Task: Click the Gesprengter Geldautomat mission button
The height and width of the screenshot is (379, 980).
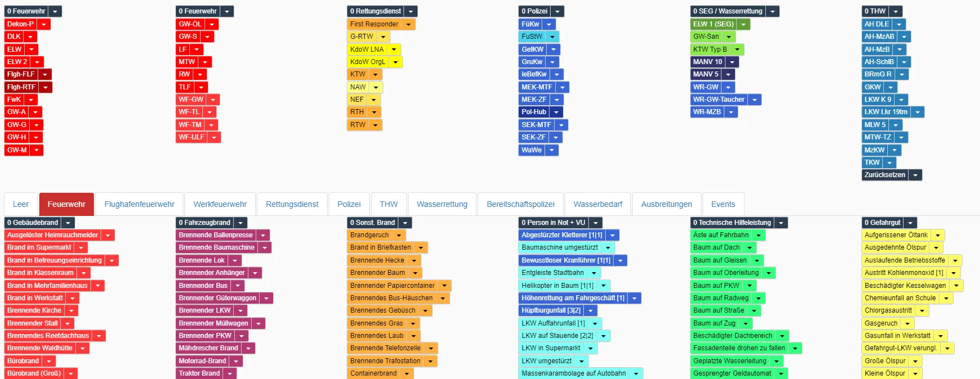Action: coord(732,373)
